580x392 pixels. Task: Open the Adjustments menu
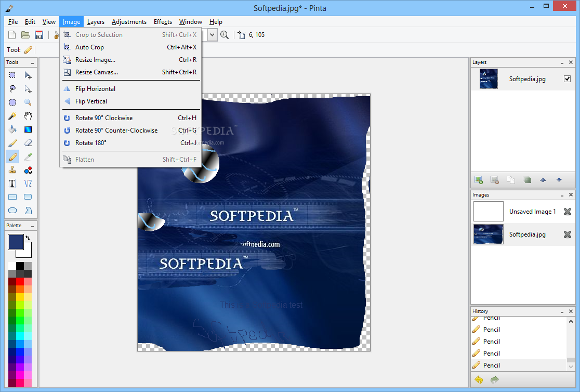coord(129,22)
